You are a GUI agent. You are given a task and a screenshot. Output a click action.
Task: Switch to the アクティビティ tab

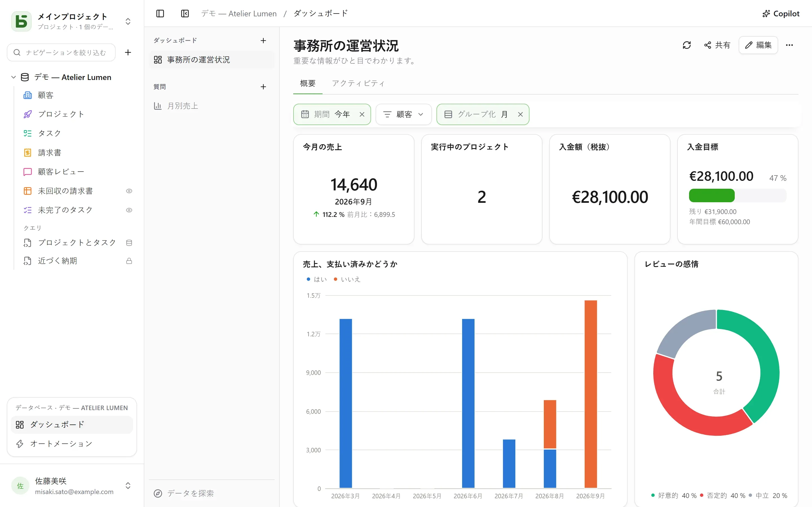pos(358,83)
